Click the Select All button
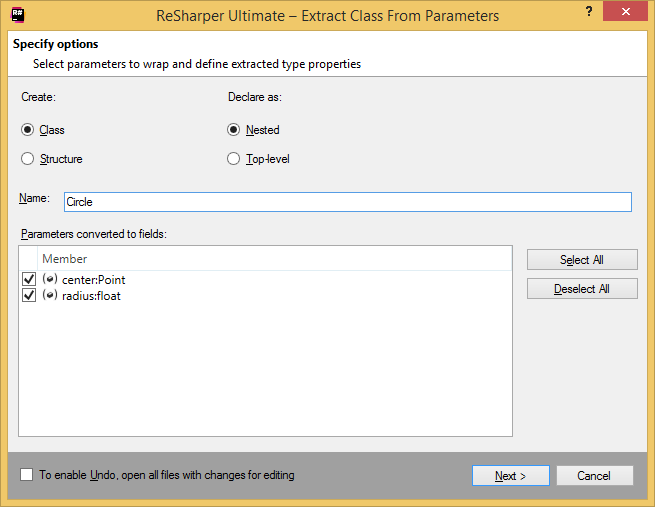 pos(582,260)
